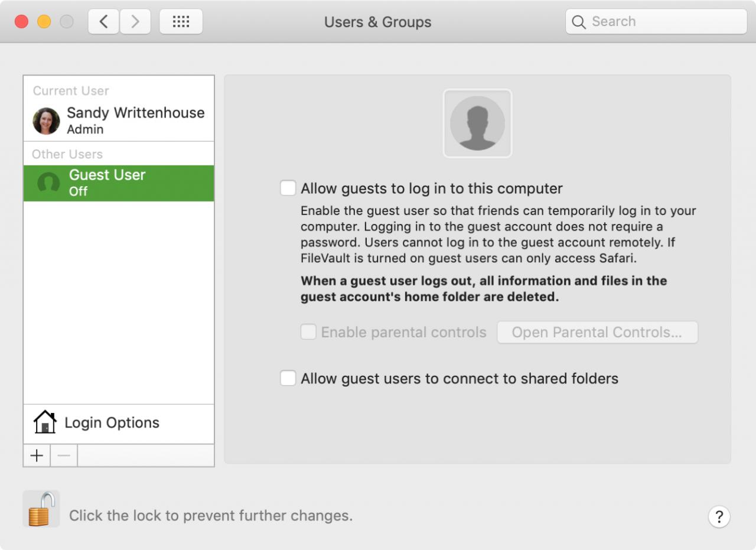
Task: Click the large guest avatar picture
Action: point(477,123)
